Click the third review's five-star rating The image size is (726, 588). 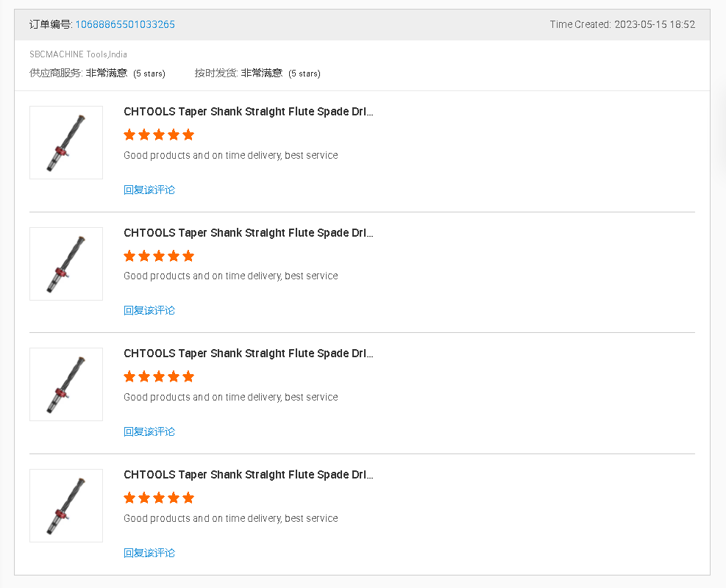click(x=159, y=376)
